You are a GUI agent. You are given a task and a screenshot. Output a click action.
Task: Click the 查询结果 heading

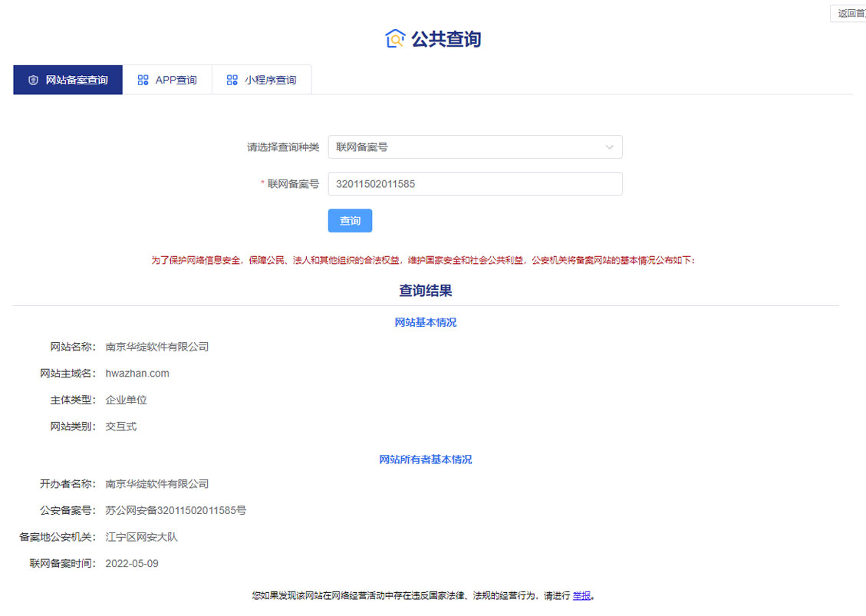[x=425, y=291]
